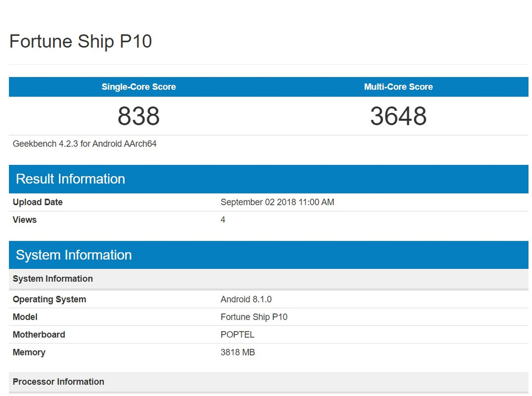This screenshot has width=532, height=396.
Task: Click the Fortune Ship P10 page title
Action: point(81,42)
